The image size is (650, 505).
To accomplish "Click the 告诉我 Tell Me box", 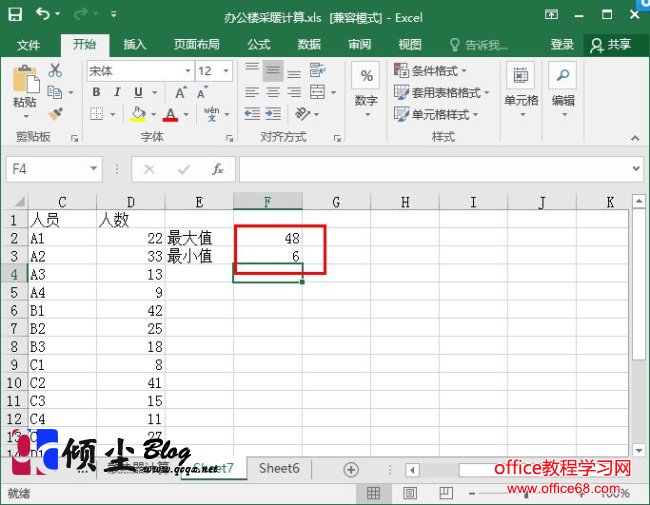I will [x=479, y=45].
